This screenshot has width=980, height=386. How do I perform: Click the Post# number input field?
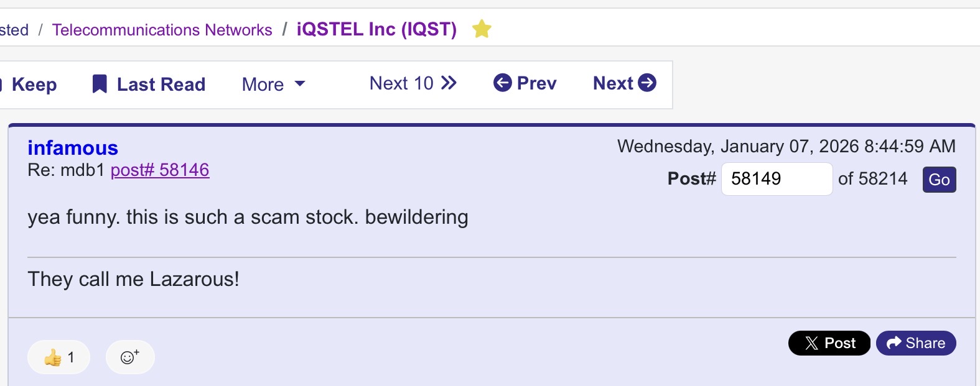(x=777, y=179)
